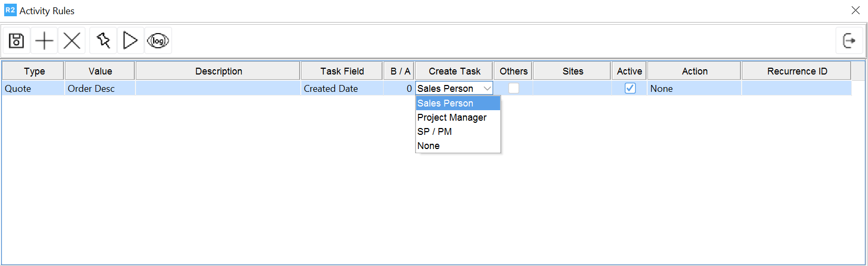Close the Activity Rules window
Viewport: 868px width, 266px height.
click(855, 10)
